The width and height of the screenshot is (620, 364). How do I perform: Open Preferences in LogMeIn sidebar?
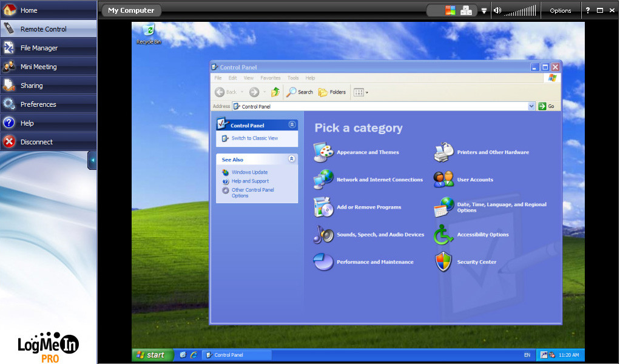click(x=49, y=104)
